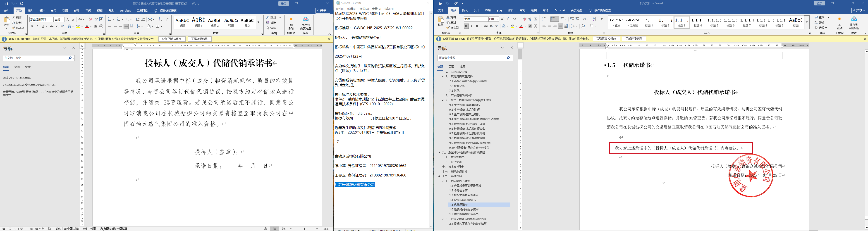The image size is (868, 231).
Task: Click the Cut scissors icon in the right Word window
Action: click(x=448, y=17)
